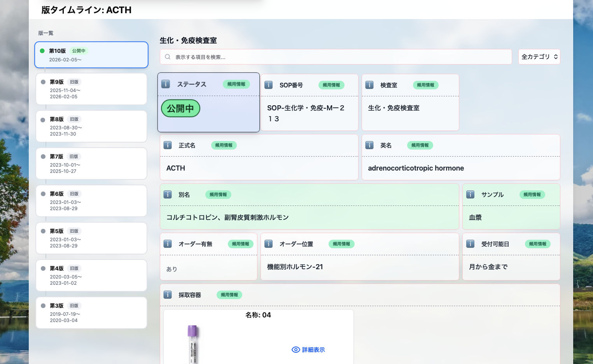The image size is (593, 364).
Task: Open the 全カテゴリ category dropdown
Action: click(x=539, y=57)
